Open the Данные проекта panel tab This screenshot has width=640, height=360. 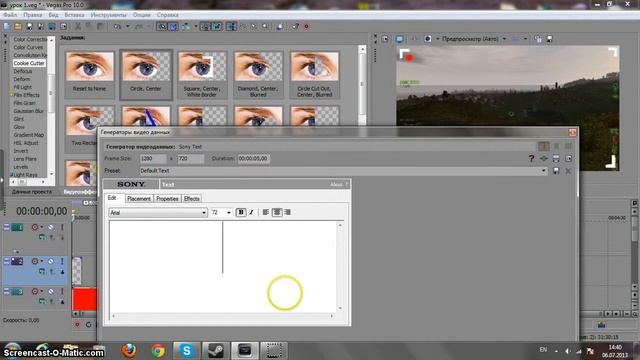32,191
